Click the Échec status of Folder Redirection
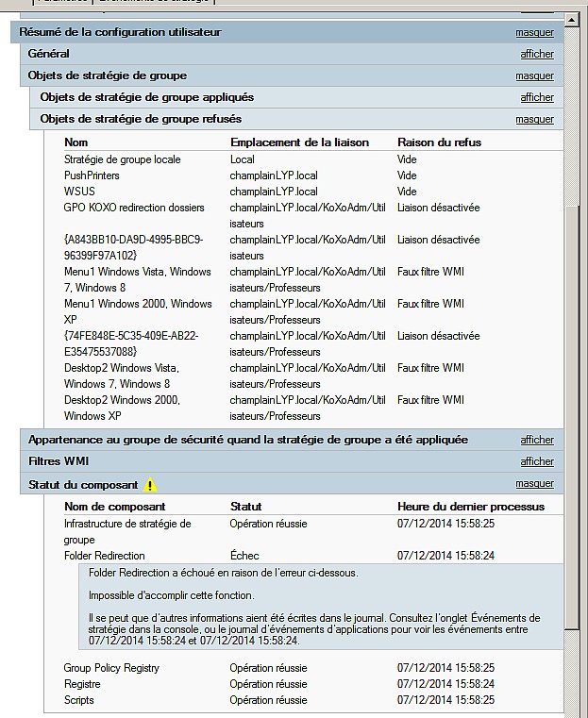 [x=244, y=556]
